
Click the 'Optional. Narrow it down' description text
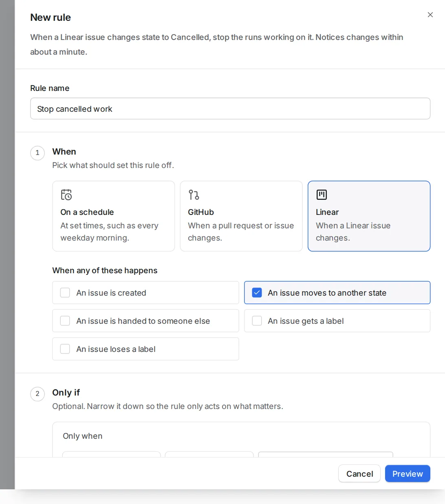(167, 406)
